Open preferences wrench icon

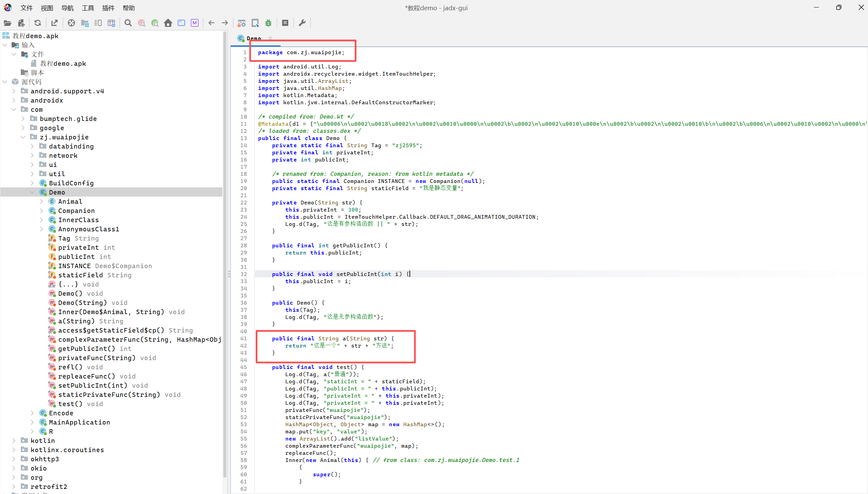pyautogui.click(x=302, y=23)
